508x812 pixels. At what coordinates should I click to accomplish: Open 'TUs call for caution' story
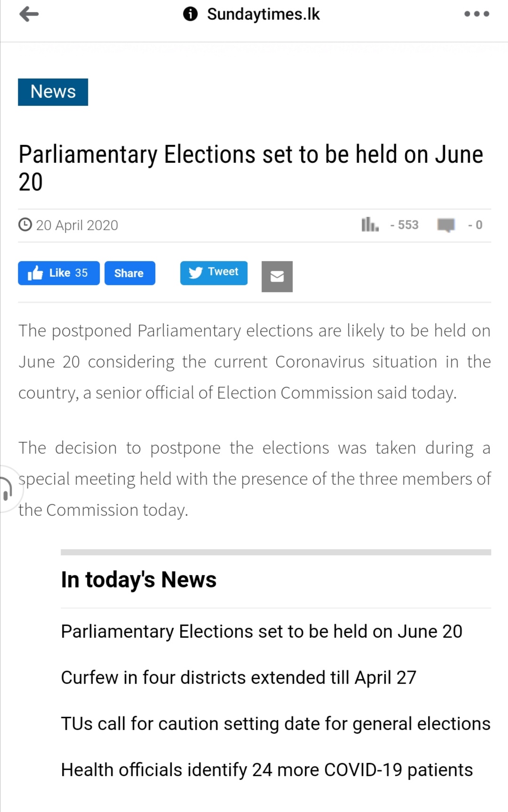[x=276, y=724]
